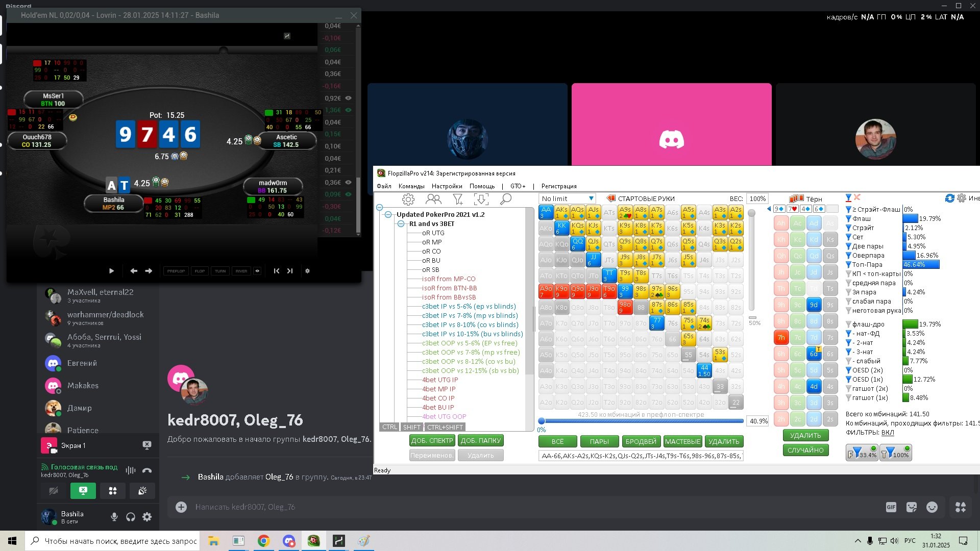980x551 pixels.
Task: Toggle Discord headphones deafen
Action: click(131, 517)
